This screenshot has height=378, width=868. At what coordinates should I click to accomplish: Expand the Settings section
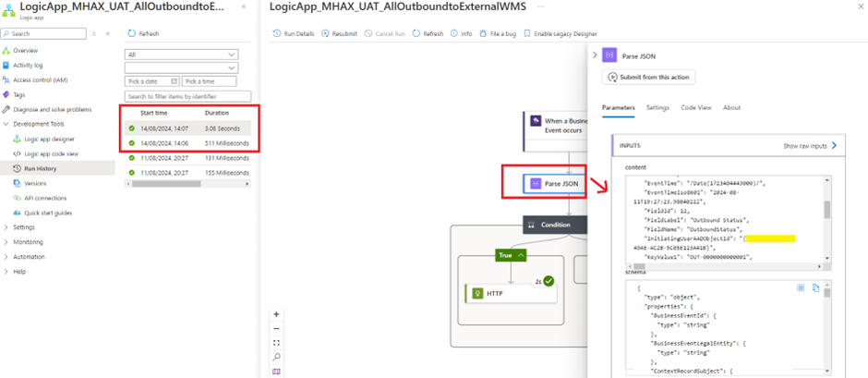tap(24, 227)
